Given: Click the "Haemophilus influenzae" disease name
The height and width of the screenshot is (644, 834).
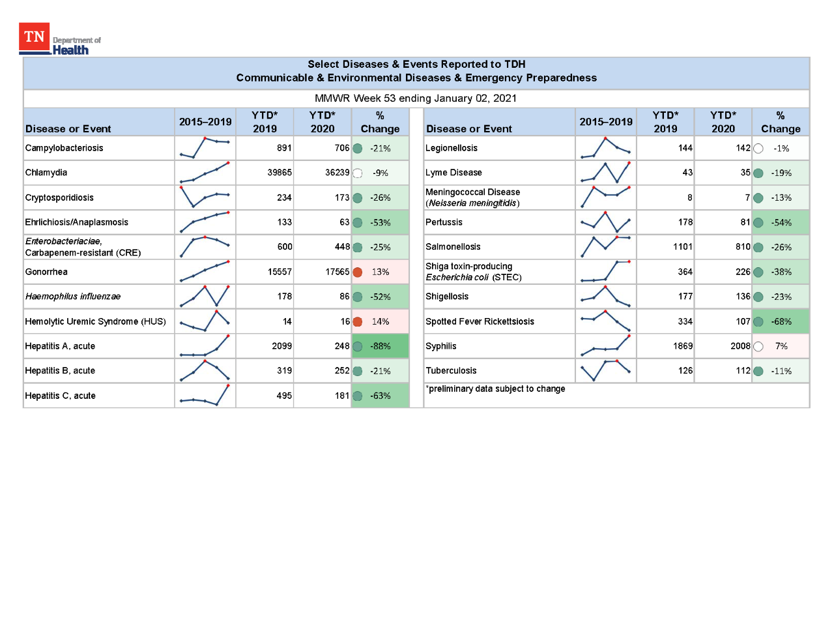Looking at the screenshot, I should pyautogui.click(x=73, y=297).
